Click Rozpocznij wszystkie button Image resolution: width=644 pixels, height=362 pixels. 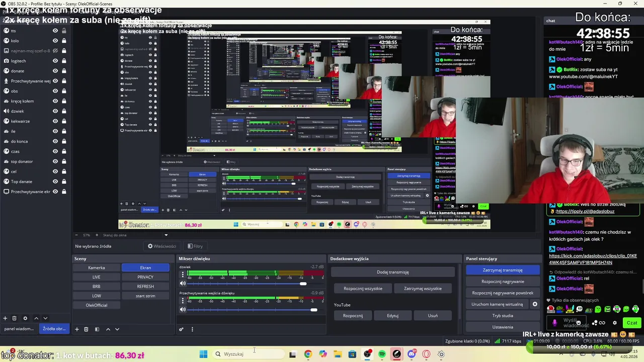pos(363,289)
